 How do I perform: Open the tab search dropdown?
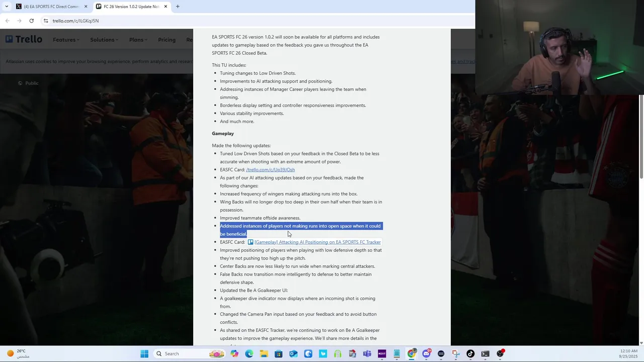[6, 7]
